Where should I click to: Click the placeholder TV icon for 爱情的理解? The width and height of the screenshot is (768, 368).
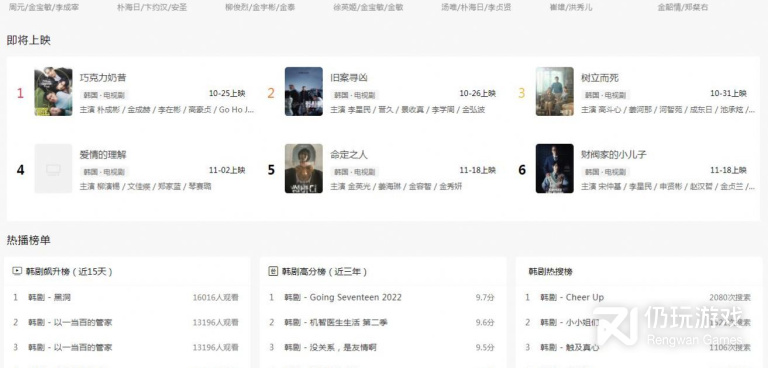click(53, 170)
